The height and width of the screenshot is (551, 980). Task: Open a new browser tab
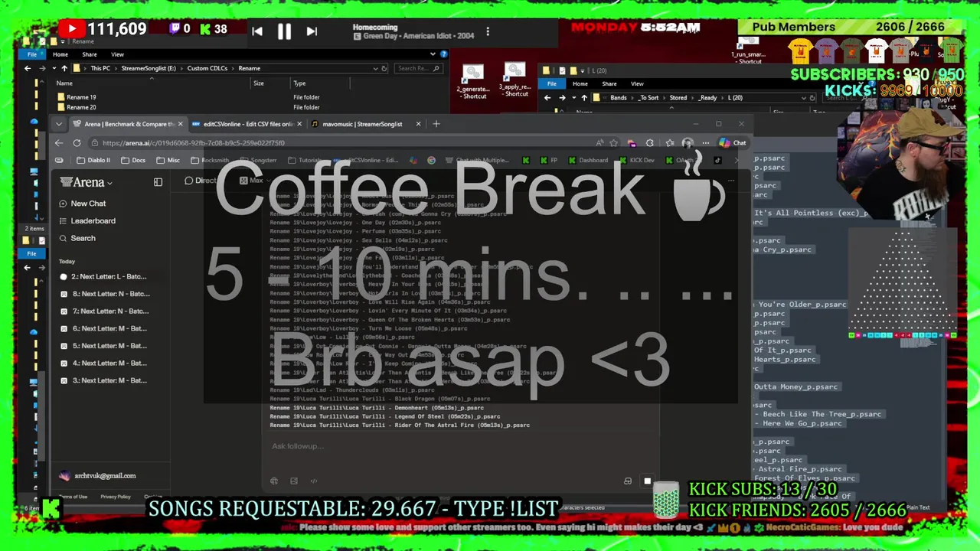tap(436, 124)
